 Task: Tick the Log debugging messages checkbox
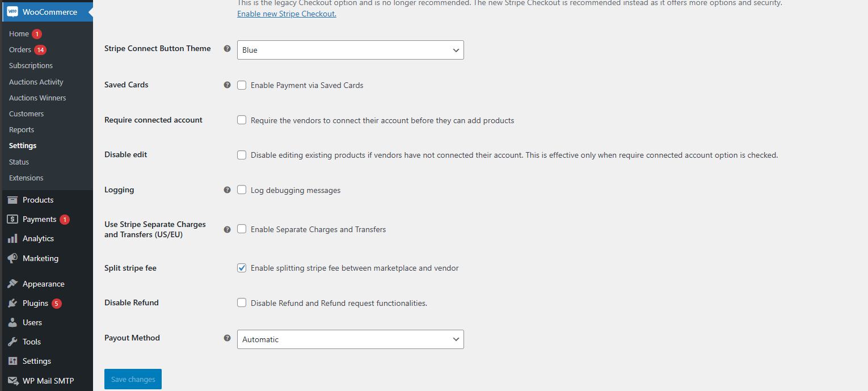click(x=242, y=190)
